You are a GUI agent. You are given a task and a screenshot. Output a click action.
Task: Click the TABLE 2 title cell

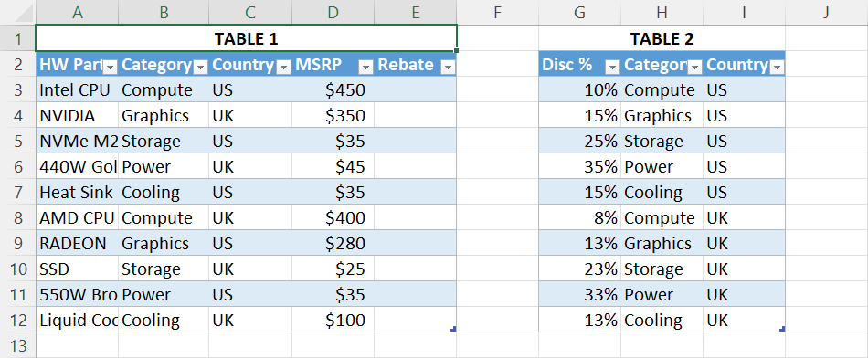pyautogui.click(x=662, y=38)
